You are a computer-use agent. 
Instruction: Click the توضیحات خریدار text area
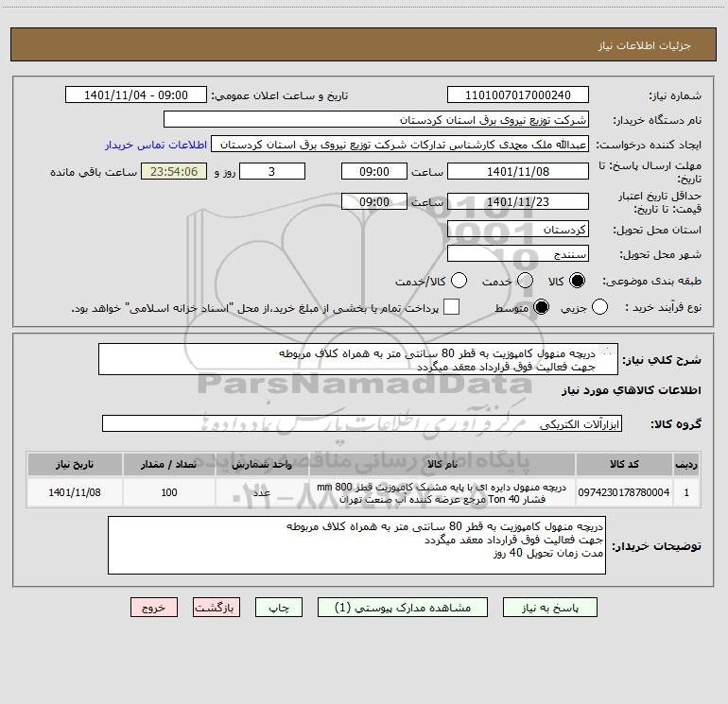pyautogui.click(x=356, y=545)
